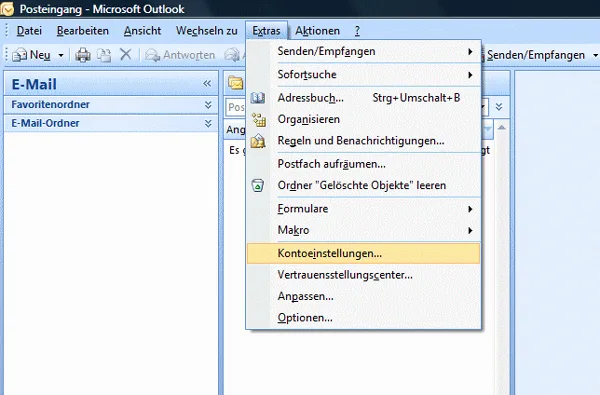Screen dimensions: 600x395
Task: Click the Delete X toolbar icon
Action: click(x=126, y=55)
